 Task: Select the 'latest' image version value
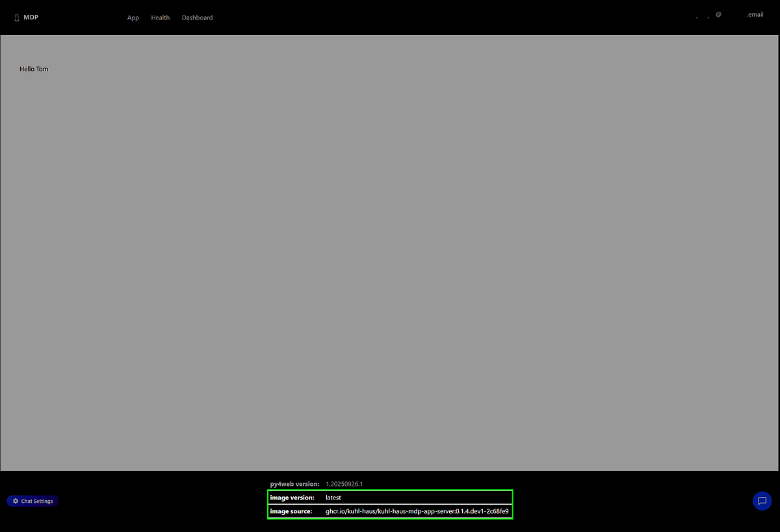(x=333, y=498)
